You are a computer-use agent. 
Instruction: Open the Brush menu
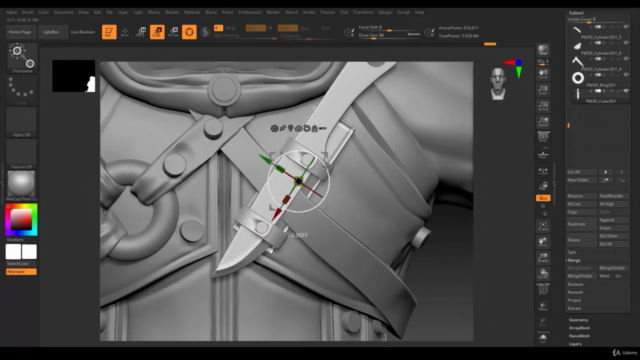coord(28,12)
